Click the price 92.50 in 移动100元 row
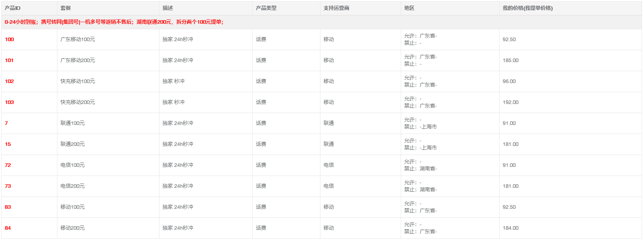 tap(509, 207)
